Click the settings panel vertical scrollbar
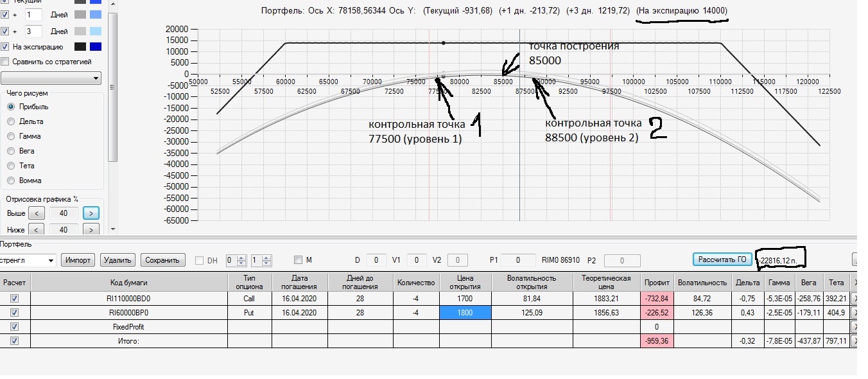 [113, 87]
